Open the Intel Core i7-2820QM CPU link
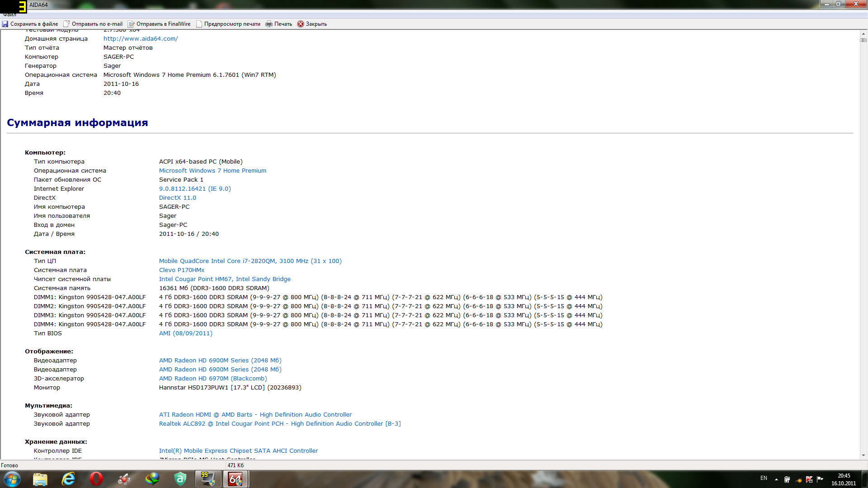This screenshot has width=868, height=488. [250, 261]
